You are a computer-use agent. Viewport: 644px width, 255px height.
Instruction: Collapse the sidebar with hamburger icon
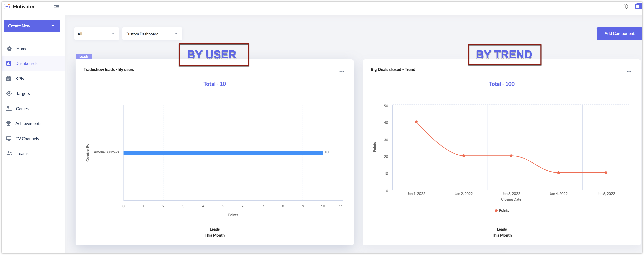(57, 6)
